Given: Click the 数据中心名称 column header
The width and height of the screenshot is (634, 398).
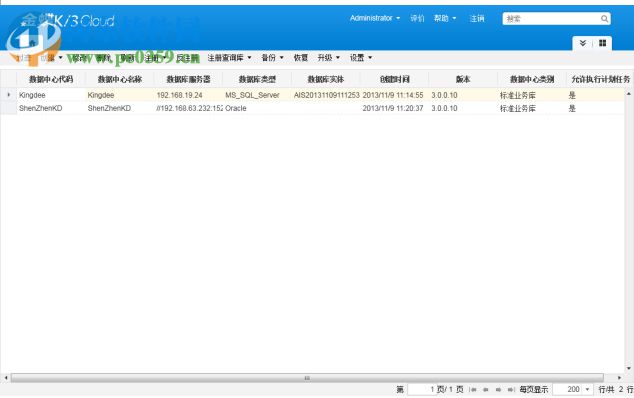Looking at the screenshot, I should [120, 79].
